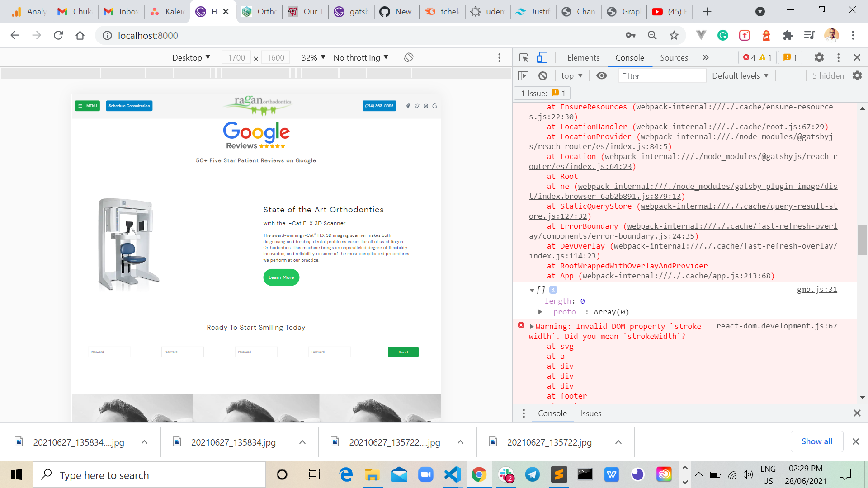Click the green MENU button on site

click(87, 106)
